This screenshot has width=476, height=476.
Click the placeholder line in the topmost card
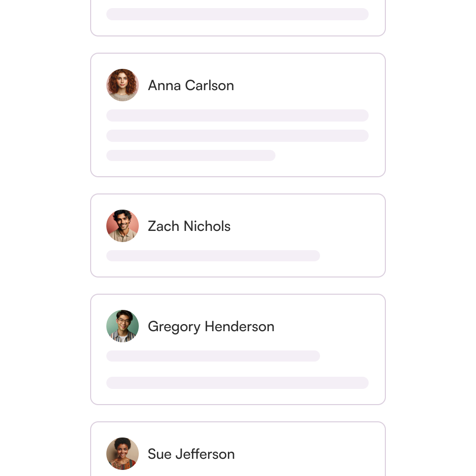(x=237, y=14)
